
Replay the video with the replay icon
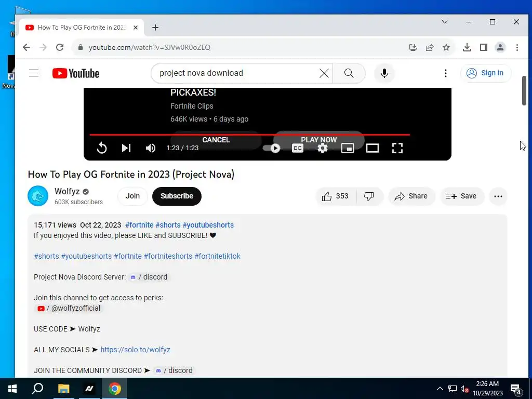coord(101,148)
